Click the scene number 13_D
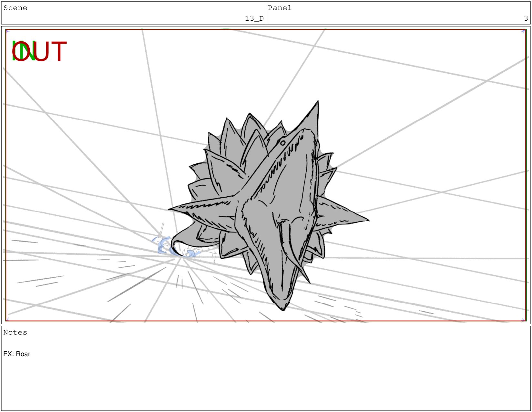The width and height of the screenshot is (532, 412). point(254,18)
